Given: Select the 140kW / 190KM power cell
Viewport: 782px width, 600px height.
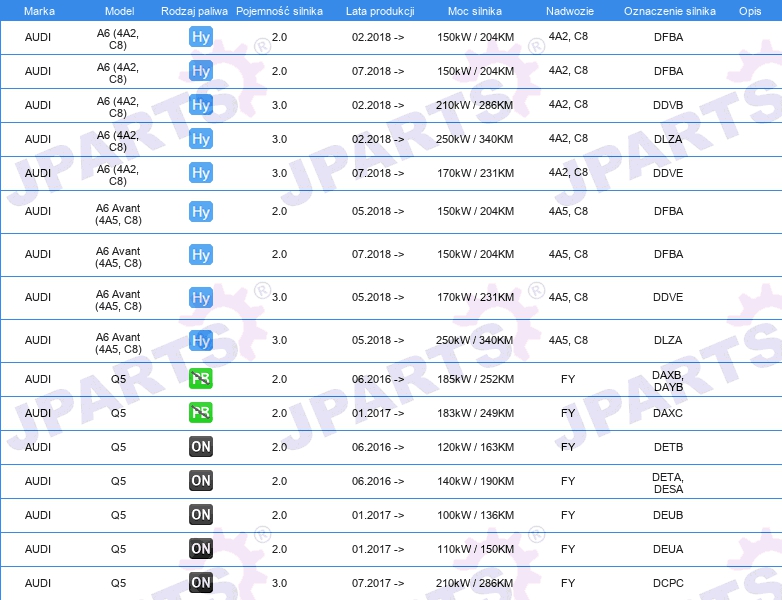Looking at the screenshot, I should (x=475, y=481).
